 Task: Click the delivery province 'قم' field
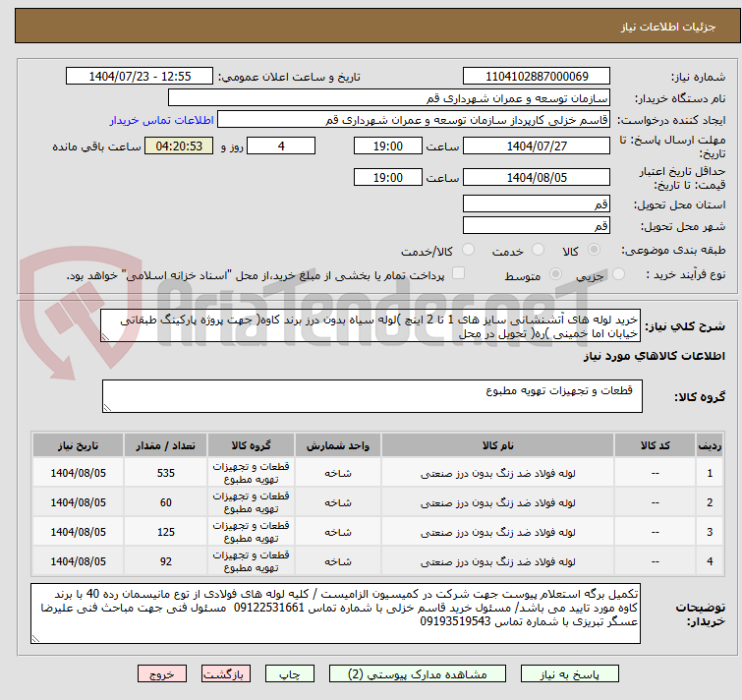537,204
